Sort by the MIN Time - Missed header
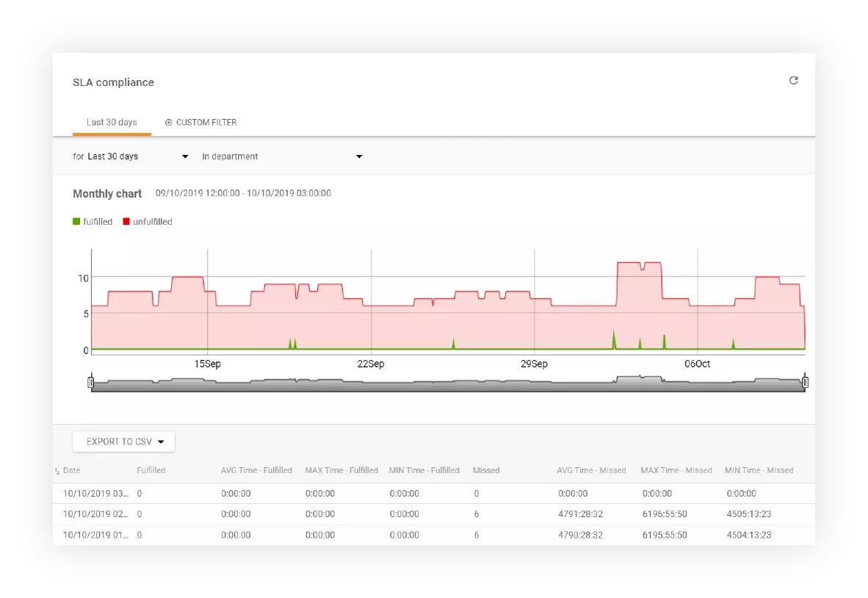The height and width of the screenshot is (598, 868). (x=759, y=470)
